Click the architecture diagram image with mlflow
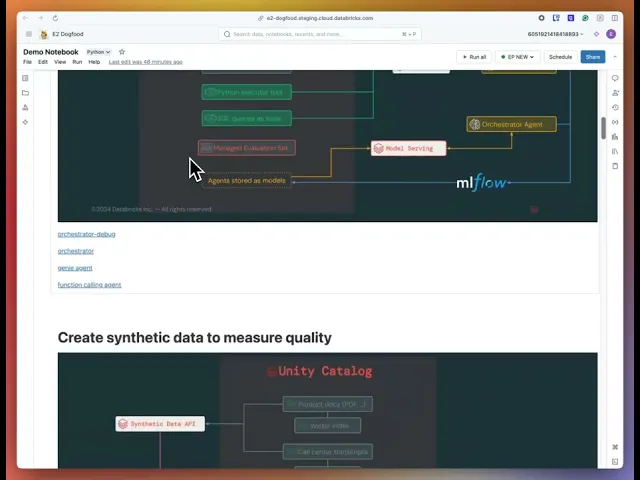This screenshot has height=480, width=640. [327, 146]
